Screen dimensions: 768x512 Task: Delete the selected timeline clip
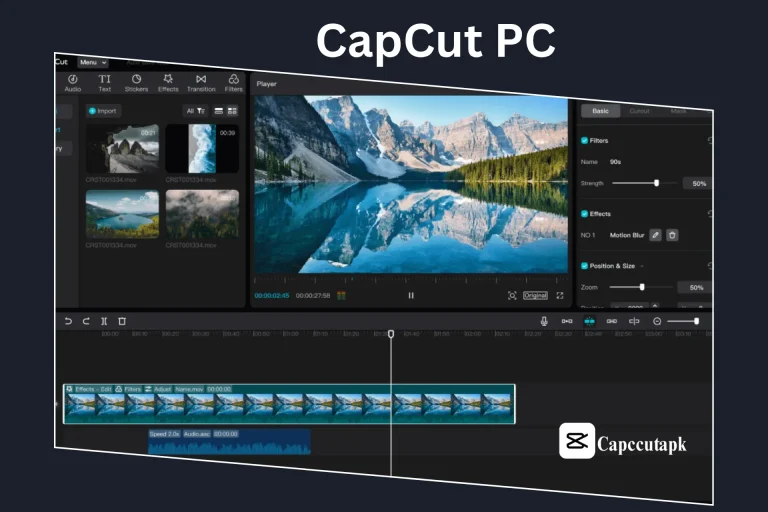pos(122,321)
